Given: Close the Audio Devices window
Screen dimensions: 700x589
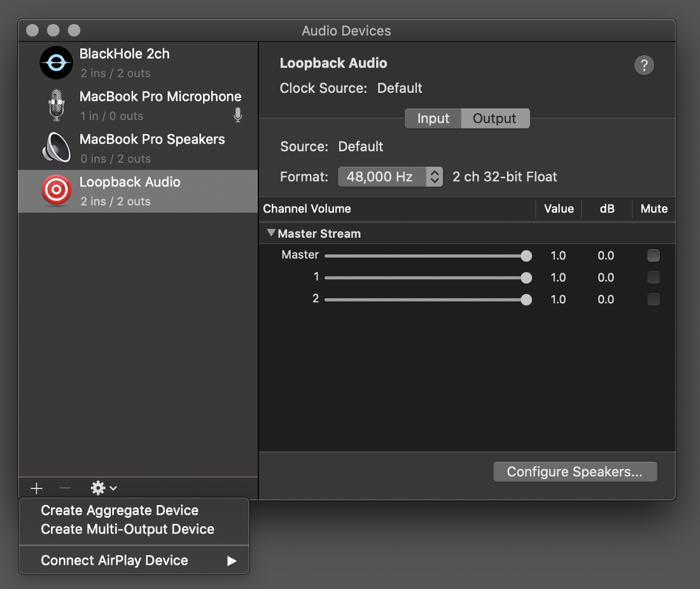Looking at the screenshot, I should click(32, 31).
